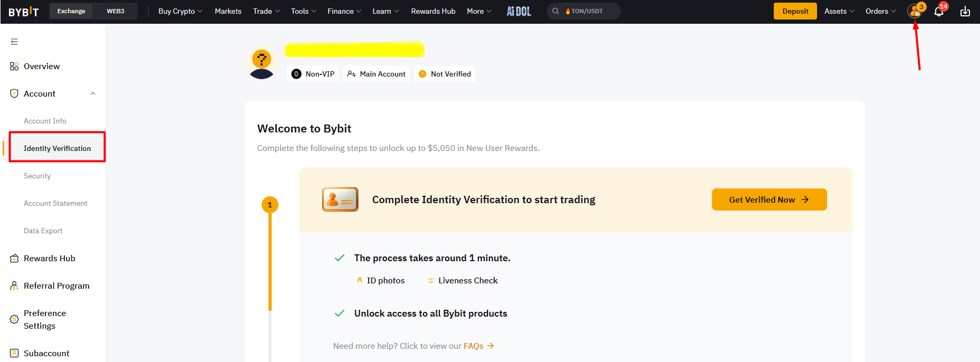Open the AI DOL icon link
This screenshot has width=980, height=362.
pos(518,11)
